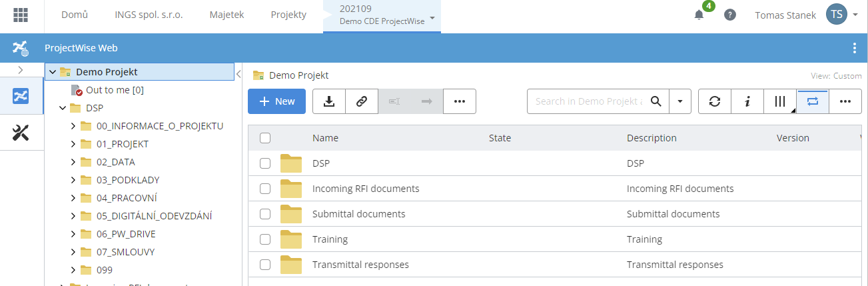This screenshot has height=286, width=868.
Task: Open the Submittal documents folder
Action: pos(358,214)
